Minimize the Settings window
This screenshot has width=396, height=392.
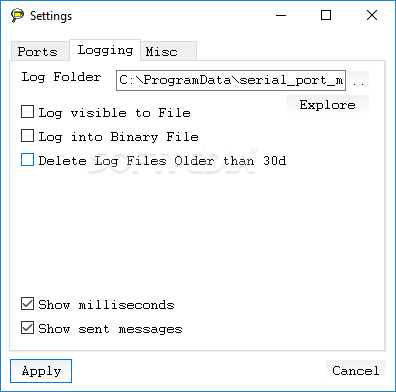click(281, 15)
